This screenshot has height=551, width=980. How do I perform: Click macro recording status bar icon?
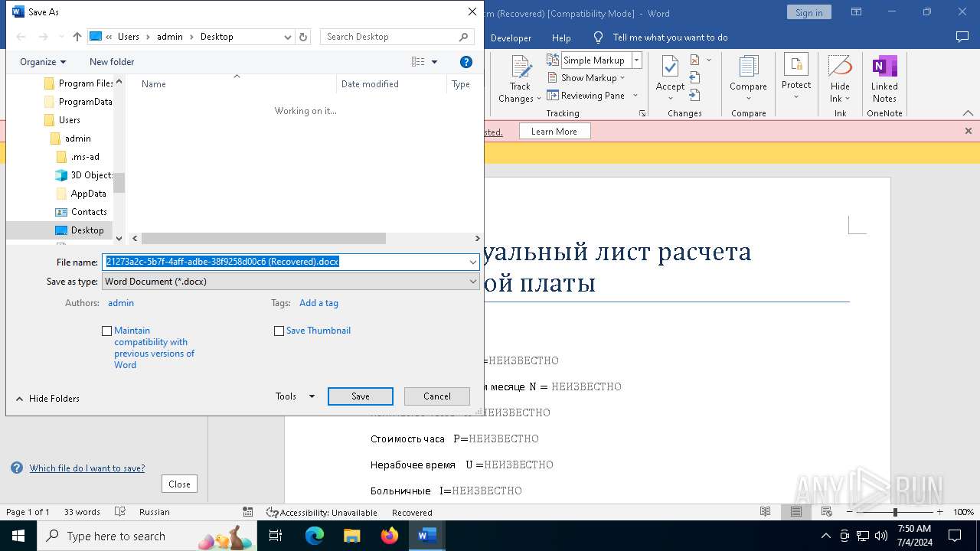click(247, 512)
